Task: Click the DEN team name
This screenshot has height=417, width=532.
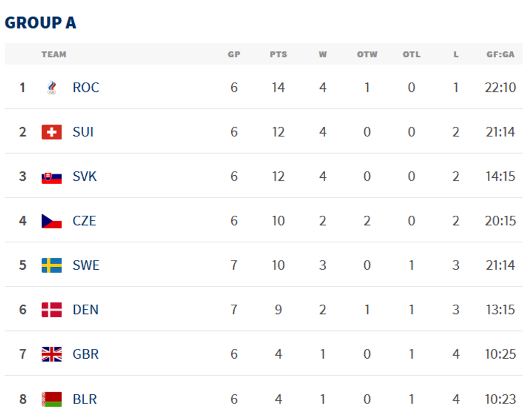Action: click(85, 310)
